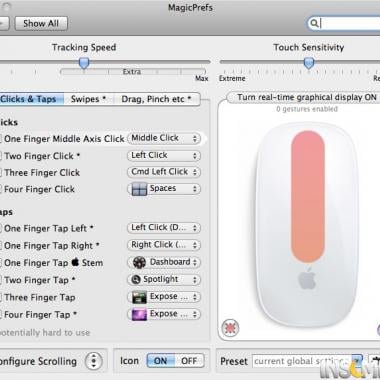Open Left Click dropdown for Two Finger Click
Viewport: 380px width, 380px height.
[x=164, y=155]
